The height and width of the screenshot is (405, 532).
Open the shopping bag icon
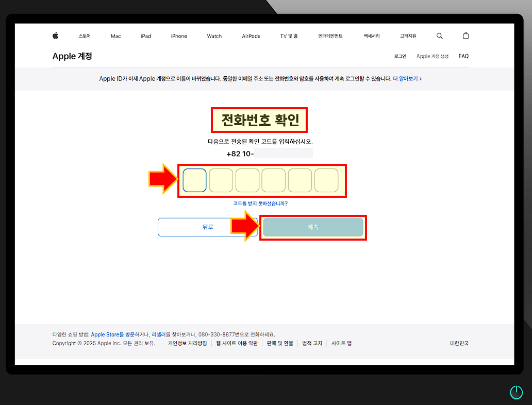[x=465, y=36]
